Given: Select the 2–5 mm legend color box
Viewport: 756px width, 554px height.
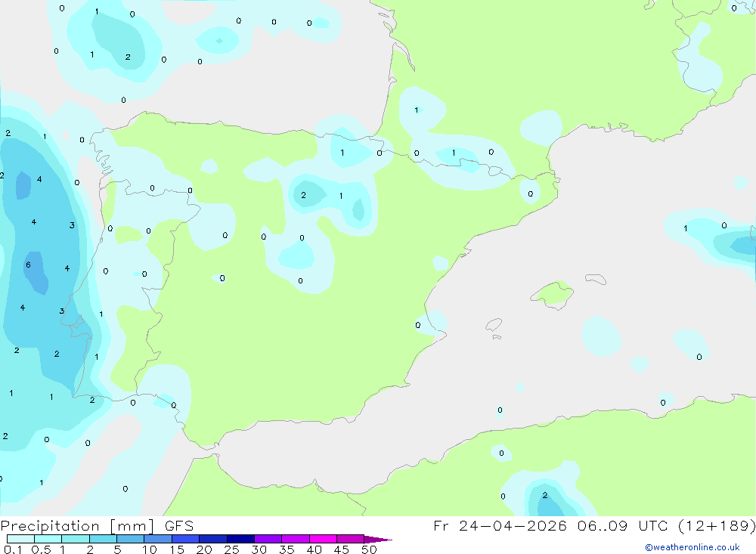Looking at the screenshot, I should coord(103,539).
